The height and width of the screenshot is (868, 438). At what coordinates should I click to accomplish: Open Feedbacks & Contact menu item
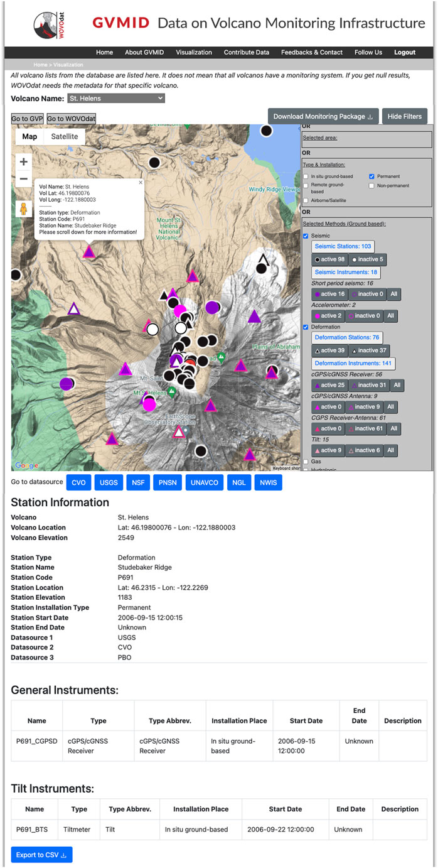click(312, 53)
